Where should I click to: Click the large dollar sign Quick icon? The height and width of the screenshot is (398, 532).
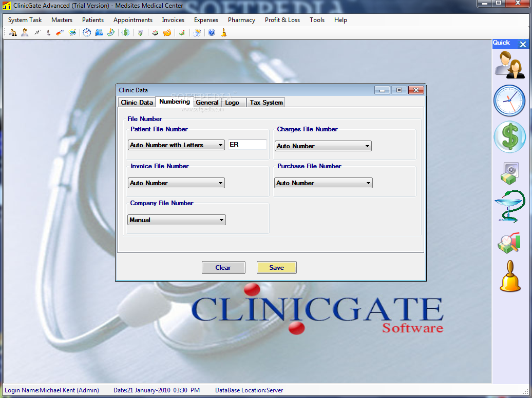point(509,136)
